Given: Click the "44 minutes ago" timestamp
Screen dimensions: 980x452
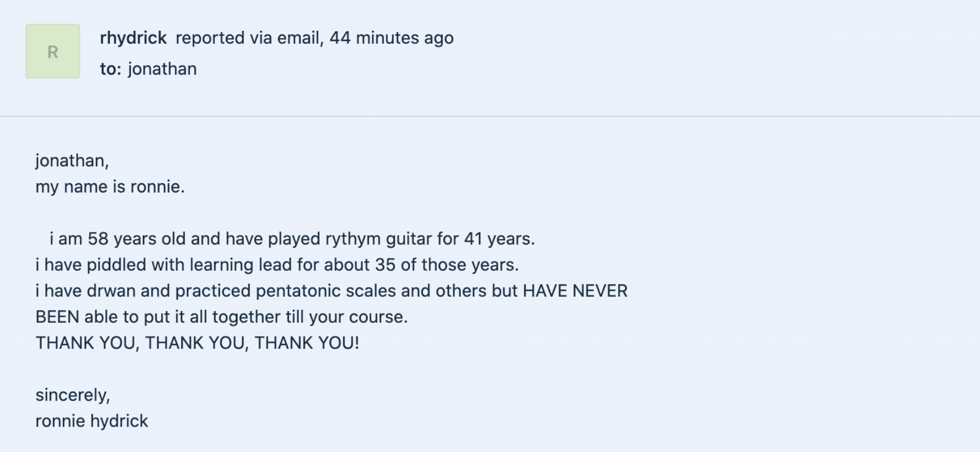Looking at the screenshot, I should click(x=392, y=38).
